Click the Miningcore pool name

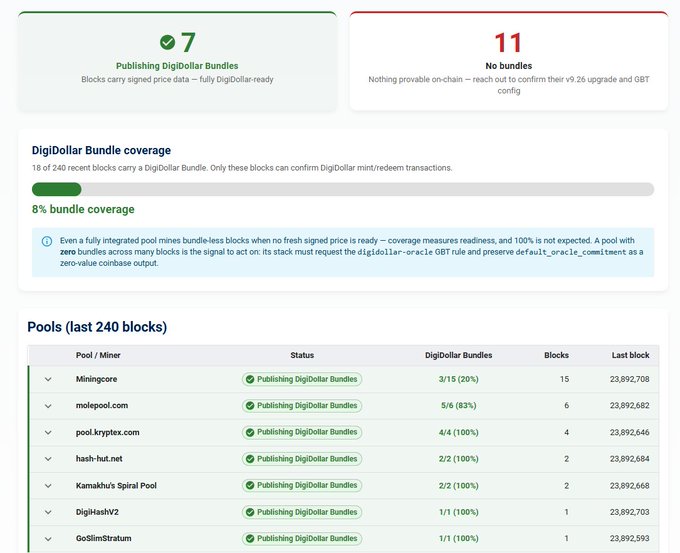(96, 379)
